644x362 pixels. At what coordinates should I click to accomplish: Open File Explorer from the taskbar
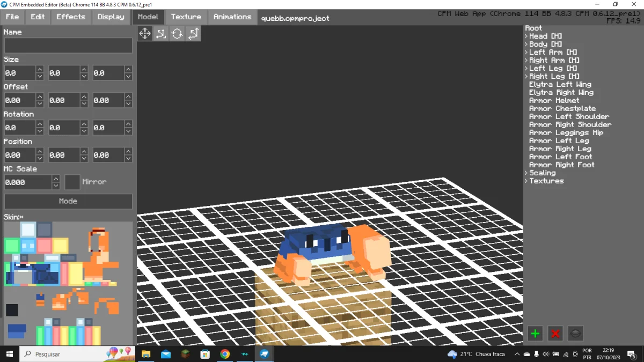click(x=146, y=354)
